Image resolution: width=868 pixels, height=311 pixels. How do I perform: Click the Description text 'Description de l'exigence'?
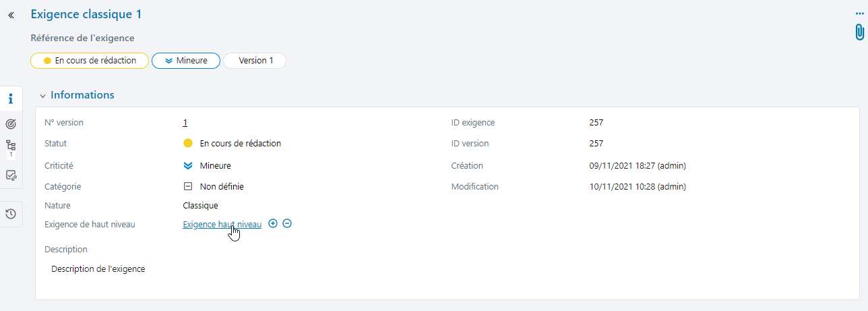point(98,269)
